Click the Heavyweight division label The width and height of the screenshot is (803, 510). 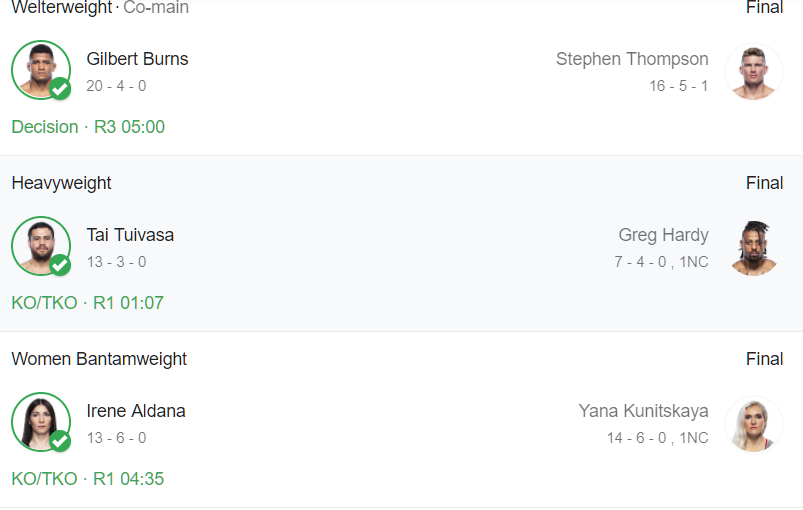click(x=62, y=183)
